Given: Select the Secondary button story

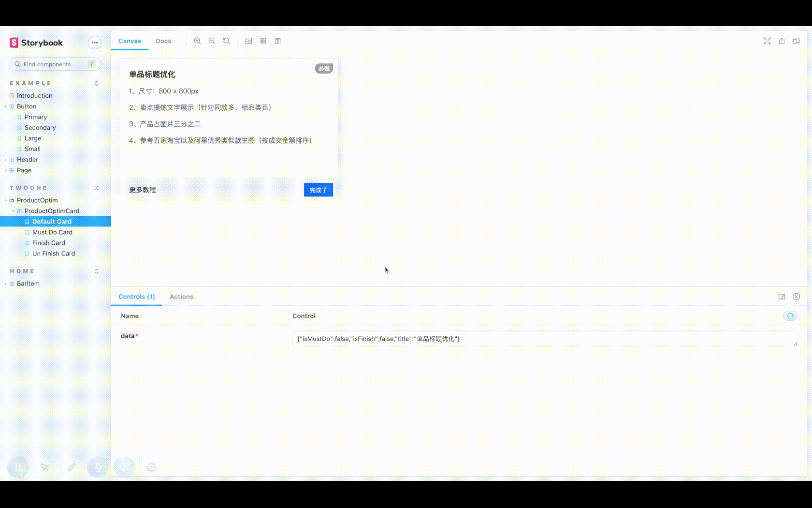Looking at the screenshot, I should (x=40, y=128).
